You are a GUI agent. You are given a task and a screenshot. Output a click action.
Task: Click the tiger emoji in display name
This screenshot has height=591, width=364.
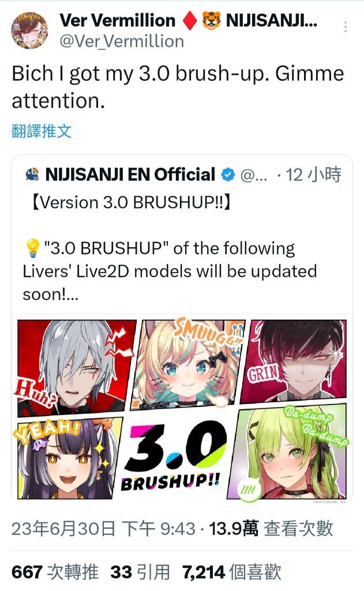211,21
